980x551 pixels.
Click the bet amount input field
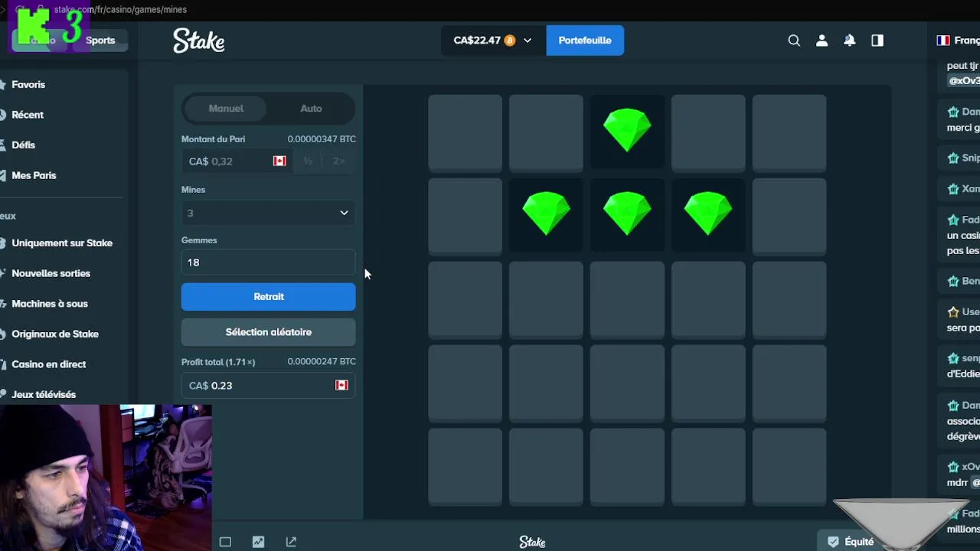tap(237, 161)
